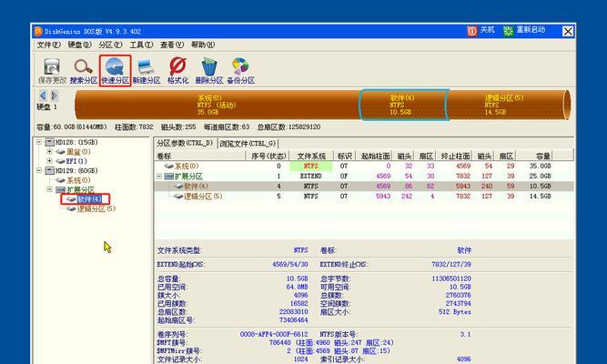607x364 pixels.
Task: Close the DiskGenius window
Action: tap(568, 31)
